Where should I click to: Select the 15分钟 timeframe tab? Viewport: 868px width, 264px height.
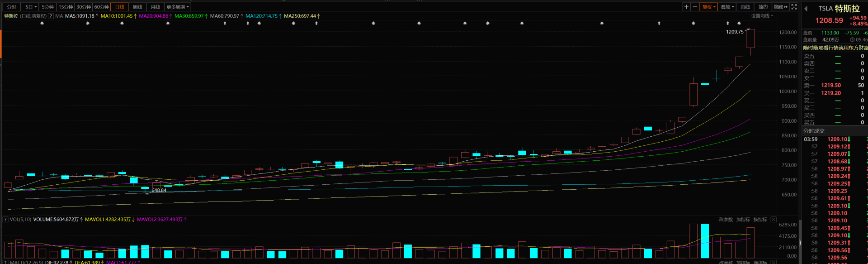pos(66,7)
